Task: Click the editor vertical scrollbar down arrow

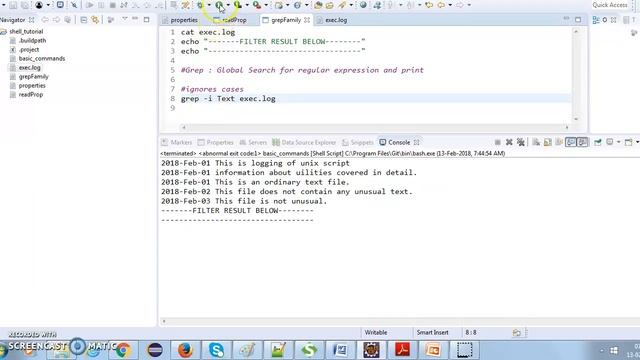Action: tap(576, 119)
